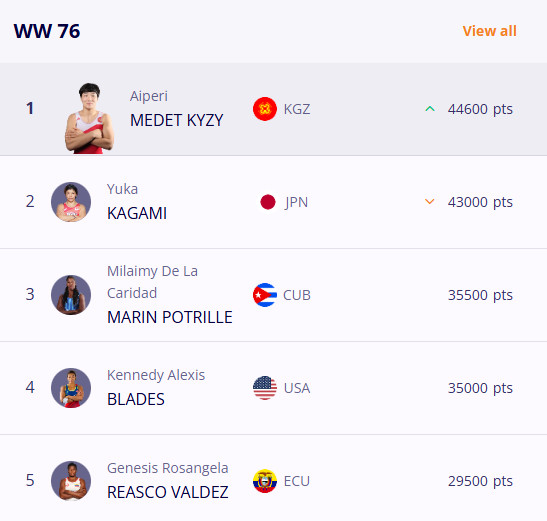The image size is (547, 521).
Task: Open Genesis Reasco Valdez's avatar photo
Action: (71, 481)
